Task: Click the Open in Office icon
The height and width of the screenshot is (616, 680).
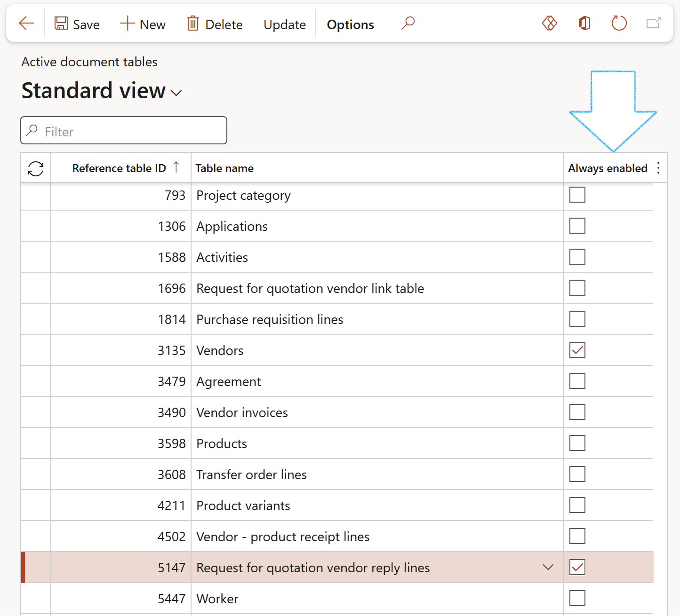Action: click(584, 23)
